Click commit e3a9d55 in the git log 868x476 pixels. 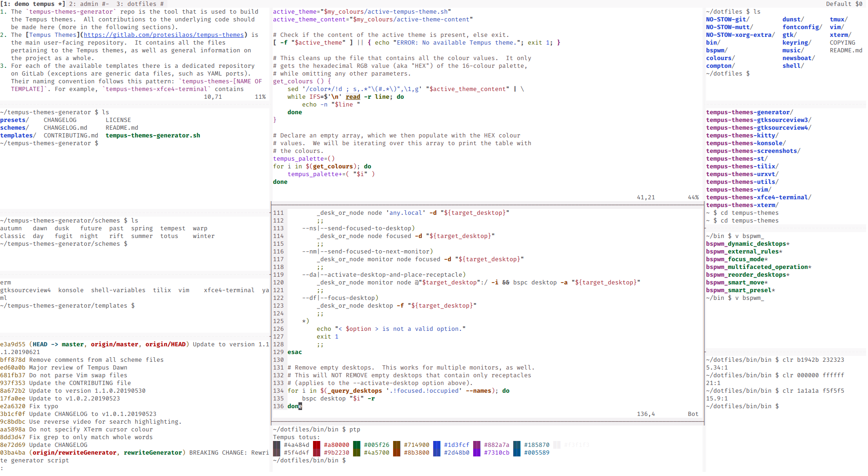tap(13, 344)
